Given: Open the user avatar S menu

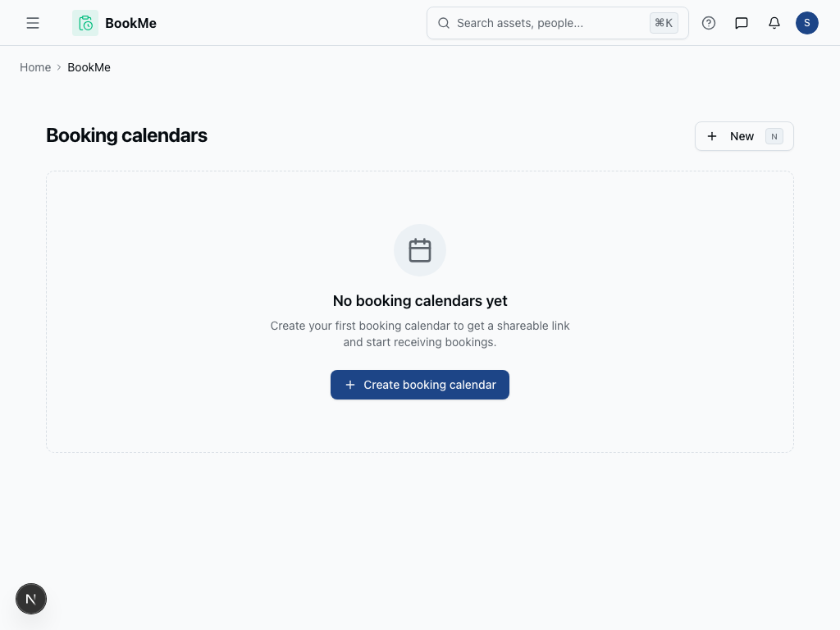Looking at the screenshot, I should [x=807, y=23].
